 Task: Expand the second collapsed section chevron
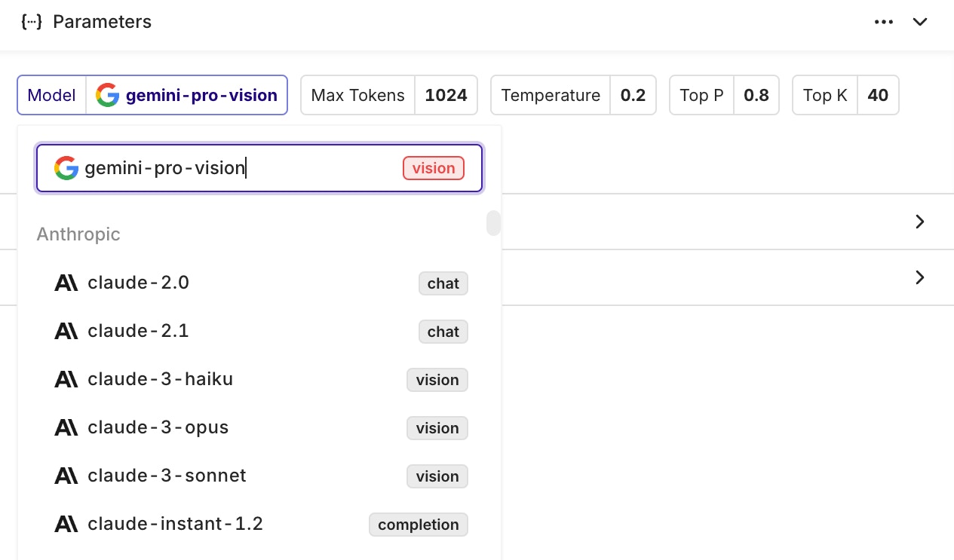point(919,277)
